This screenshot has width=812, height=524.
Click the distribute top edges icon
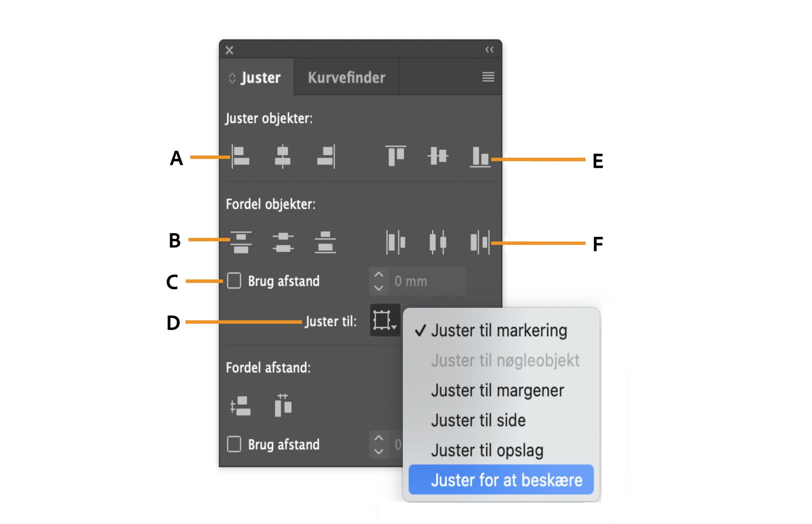pos(241,242)
